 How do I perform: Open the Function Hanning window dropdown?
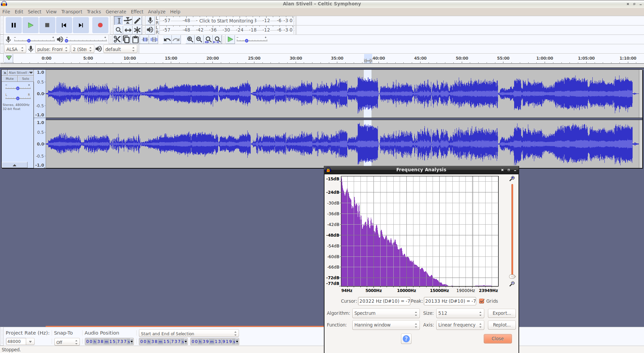(386, 325)
